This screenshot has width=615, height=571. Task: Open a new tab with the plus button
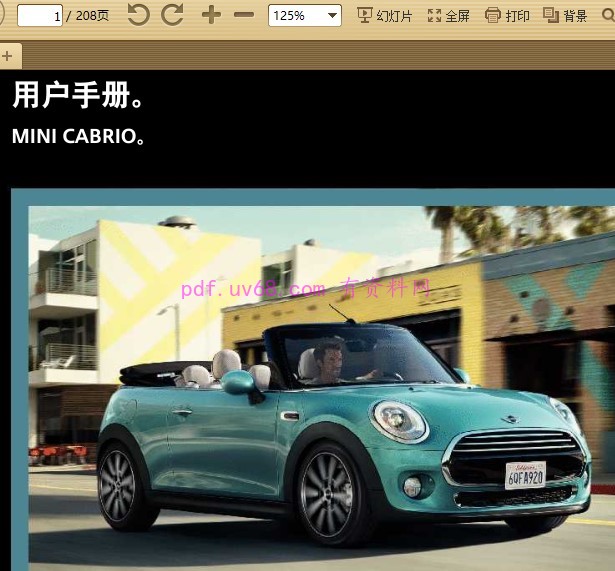[x=7, y=56]
